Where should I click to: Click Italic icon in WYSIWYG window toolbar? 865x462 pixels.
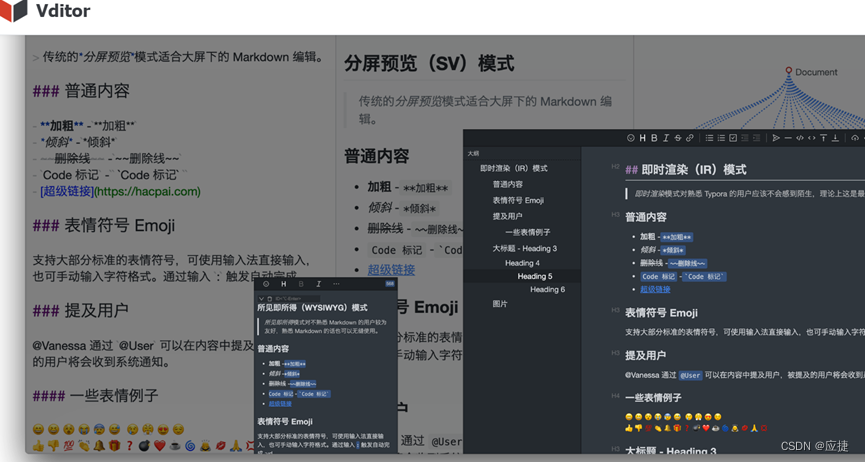(x=318, y=284)
